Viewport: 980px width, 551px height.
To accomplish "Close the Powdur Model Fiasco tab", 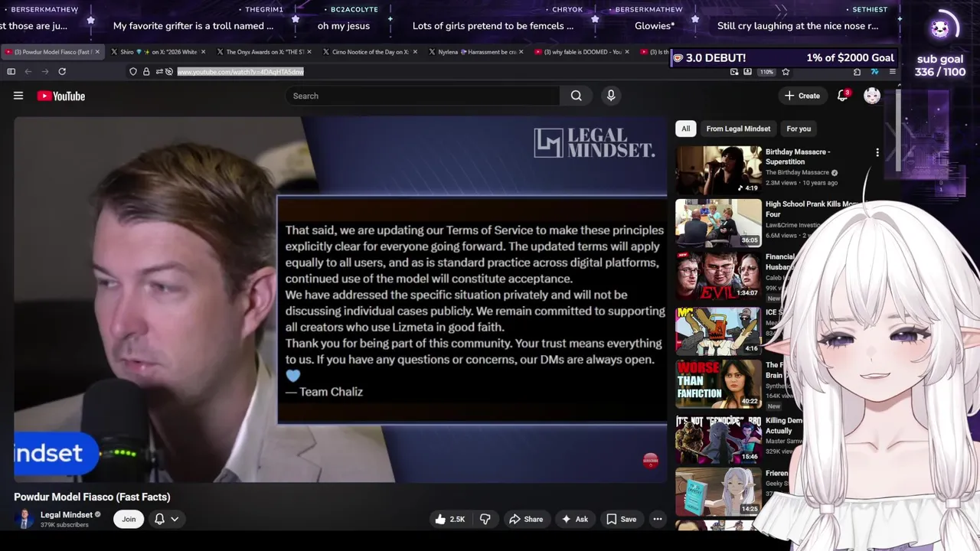I will point(97,52).
